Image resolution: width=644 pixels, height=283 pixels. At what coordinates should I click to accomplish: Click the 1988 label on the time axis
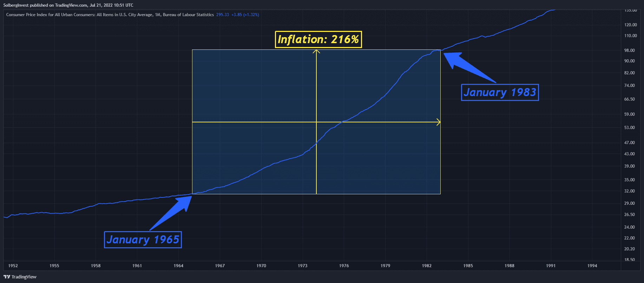(x=510, y=266)
